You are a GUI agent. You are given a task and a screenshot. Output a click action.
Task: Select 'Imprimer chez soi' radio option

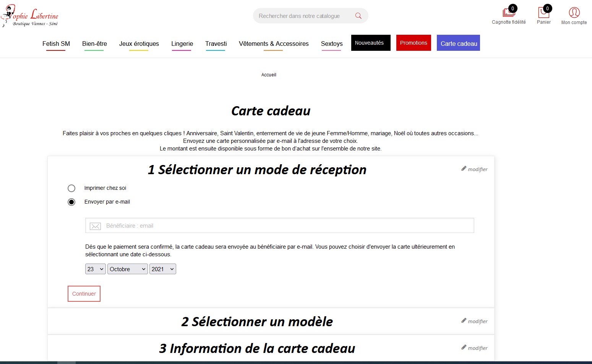coord(71,188)
